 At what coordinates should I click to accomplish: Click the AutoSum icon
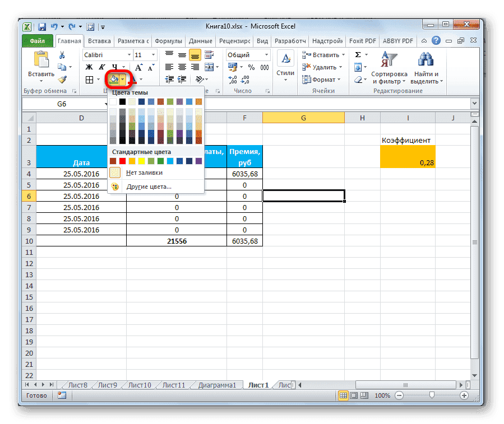click(x=357, y=55)
